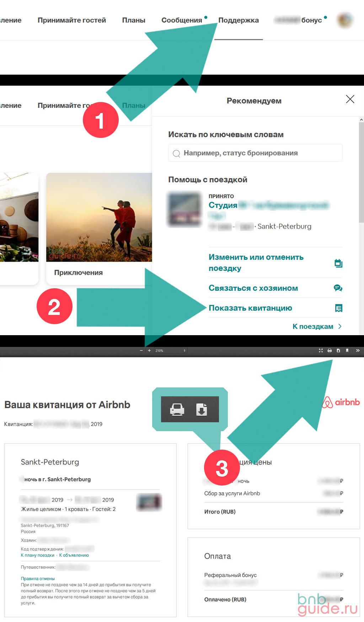Enter PDF fullscreen presentation mode

click(321, 350)
